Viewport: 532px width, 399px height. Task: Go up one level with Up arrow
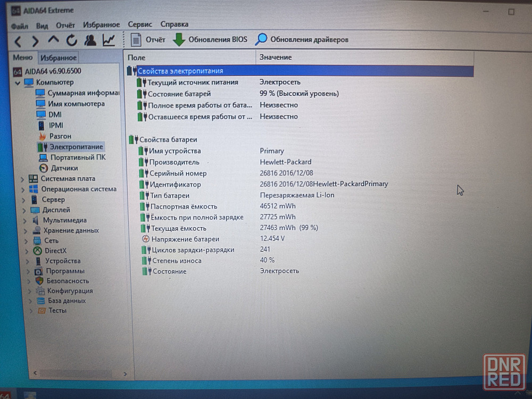point(53,40)
